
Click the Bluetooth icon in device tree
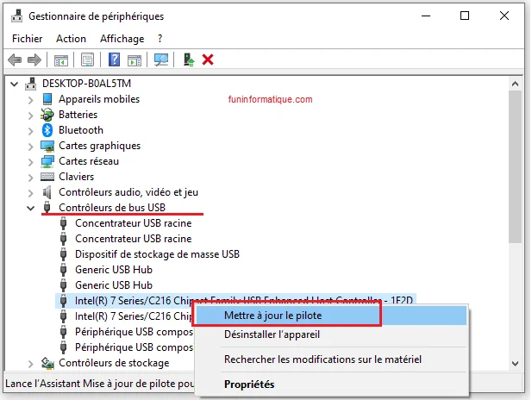[x=49, y=130]
